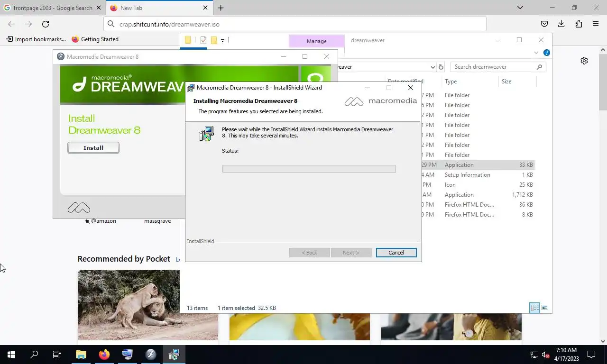Screen dimensions: 607x364
Task: Open File Explorer from taskbar
Action: [x=81, y=355]
